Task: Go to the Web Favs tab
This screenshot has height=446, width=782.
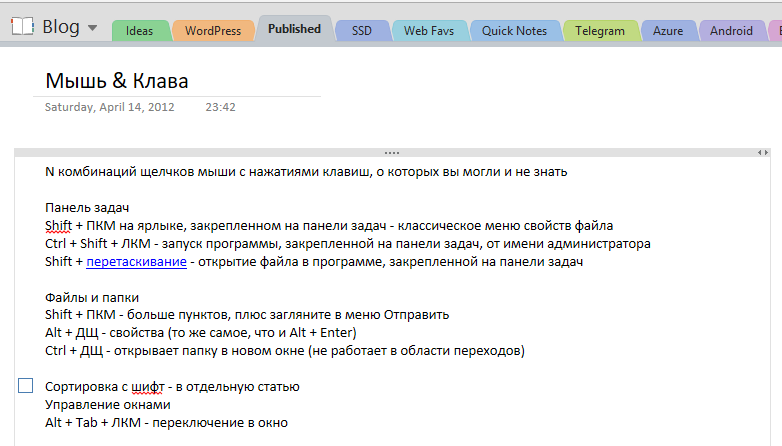Action: pyautogui.click(x=428, y=31)
